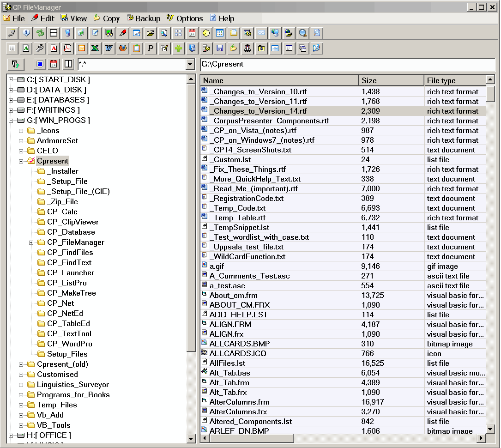Open the *.* file filter dropdown
Image resolution: width=501 pixels, height=448 pixels.
(x=189, y=65)
